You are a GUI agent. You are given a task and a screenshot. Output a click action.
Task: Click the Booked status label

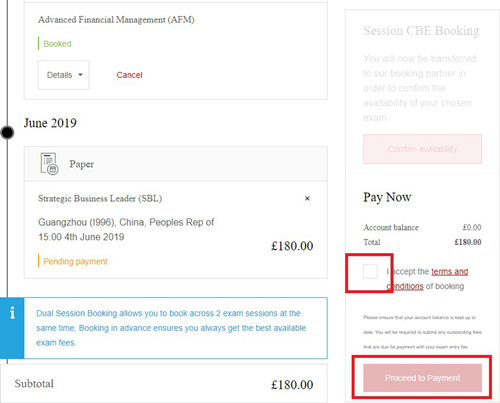coord(57,44)
